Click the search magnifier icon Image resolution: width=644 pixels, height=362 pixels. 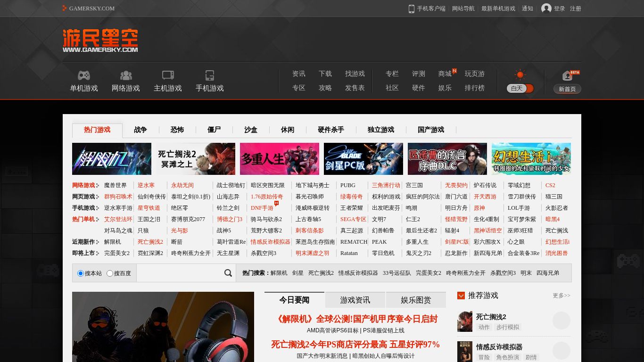click(x=228, y=273)
